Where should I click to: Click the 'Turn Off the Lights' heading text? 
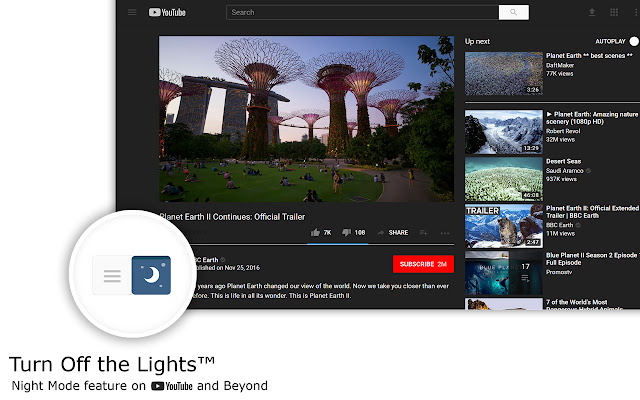[x=111, y=364]
